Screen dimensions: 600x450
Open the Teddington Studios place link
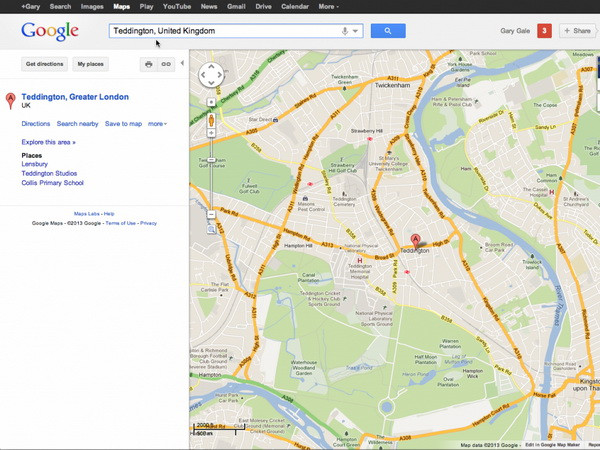[x=49, y=173]
